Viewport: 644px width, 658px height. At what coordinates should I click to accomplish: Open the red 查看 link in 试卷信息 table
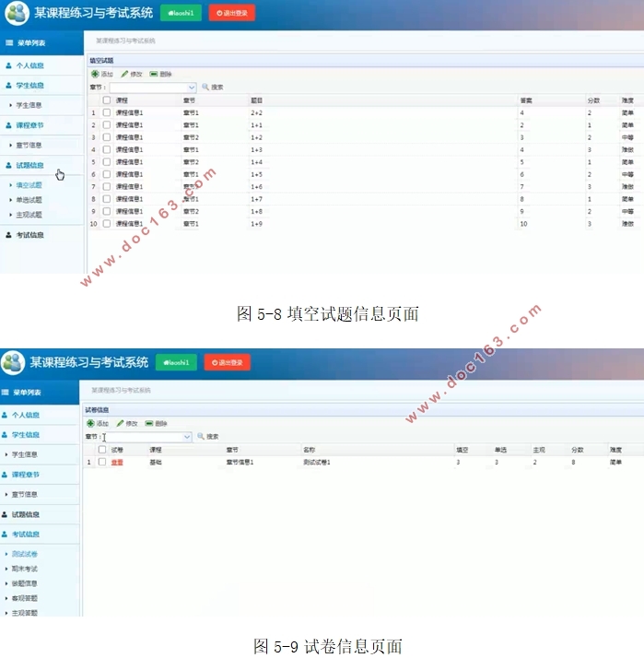click(x=117, y=462)
